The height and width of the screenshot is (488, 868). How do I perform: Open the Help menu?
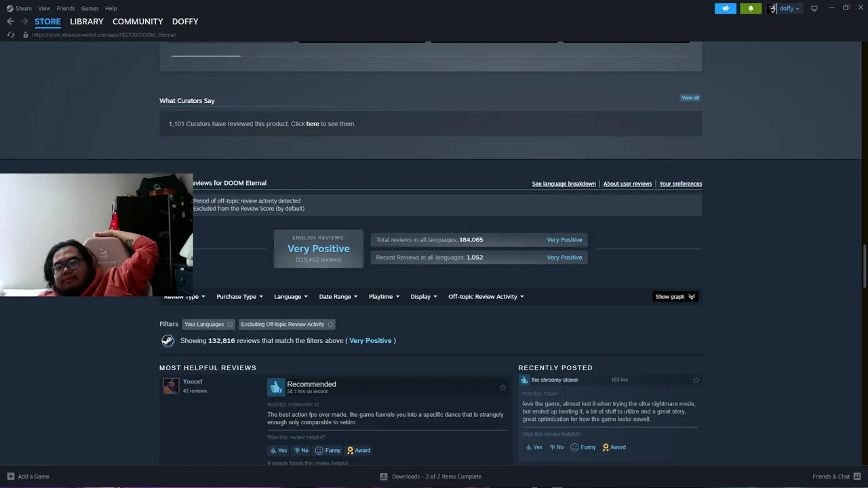111,8
